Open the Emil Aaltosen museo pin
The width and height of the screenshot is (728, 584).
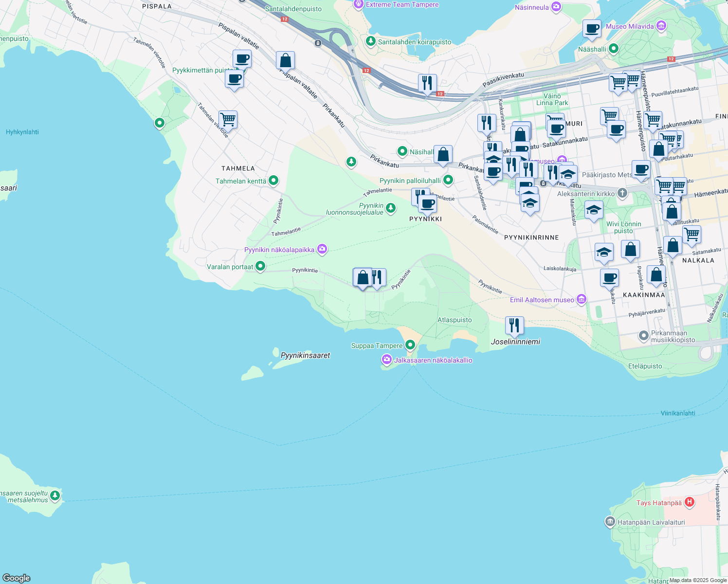581,300
